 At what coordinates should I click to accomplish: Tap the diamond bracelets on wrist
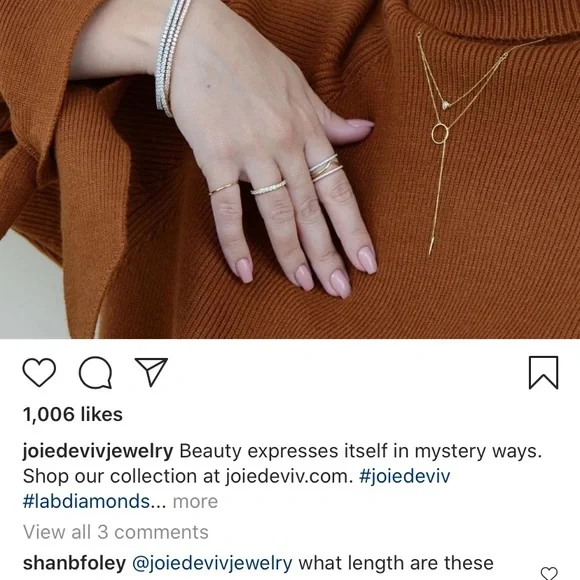tap(171, 57)
